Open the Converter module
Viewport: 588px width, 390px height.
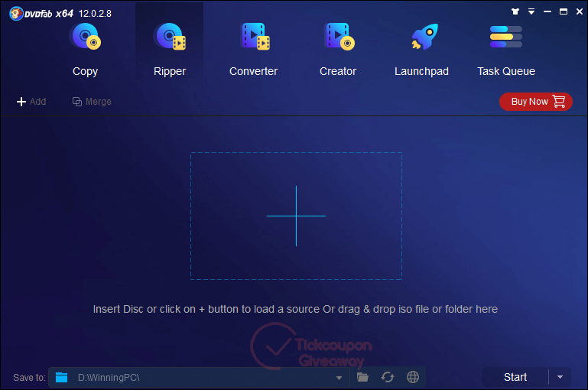pyautogui.click(x=254, y=50)
